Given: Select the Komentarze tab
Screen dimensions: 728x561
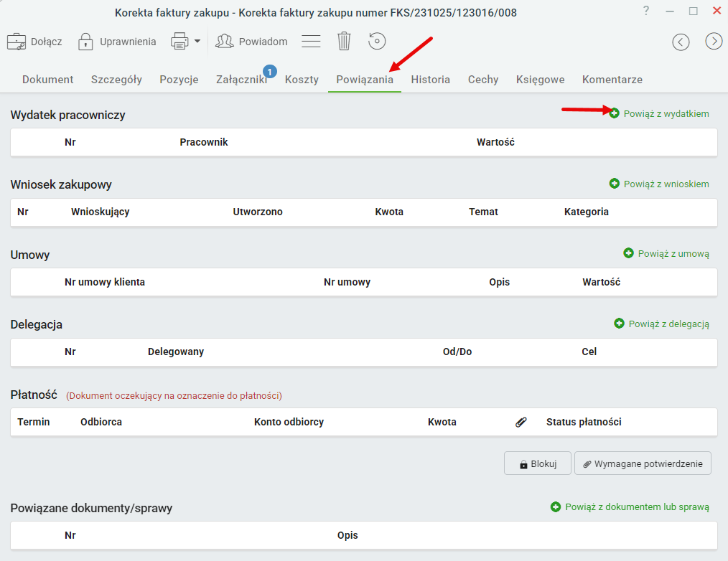Looking at the screenshot, I should coord(612,80).
